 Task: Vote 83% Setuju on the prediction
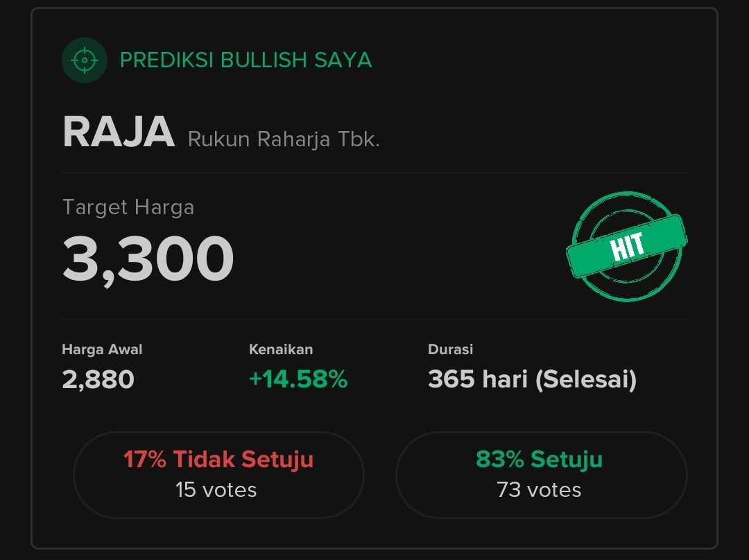coord(541,474)
